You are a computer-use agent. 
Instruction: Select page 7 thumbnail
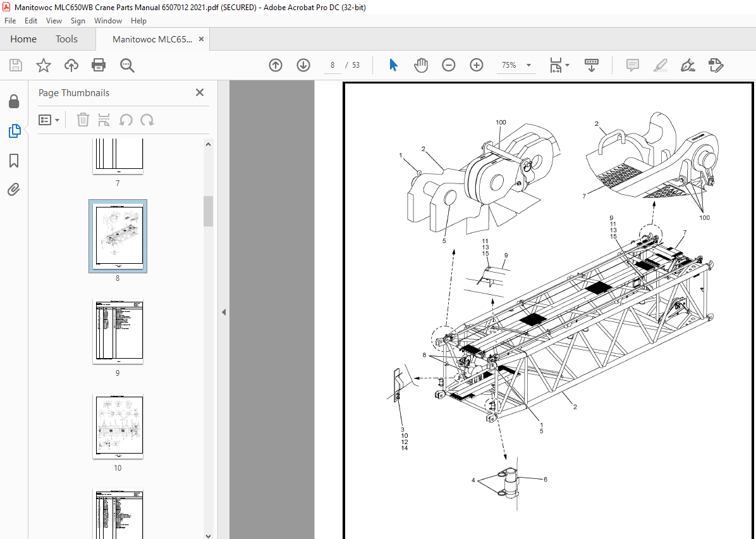(x=118, y=156)
